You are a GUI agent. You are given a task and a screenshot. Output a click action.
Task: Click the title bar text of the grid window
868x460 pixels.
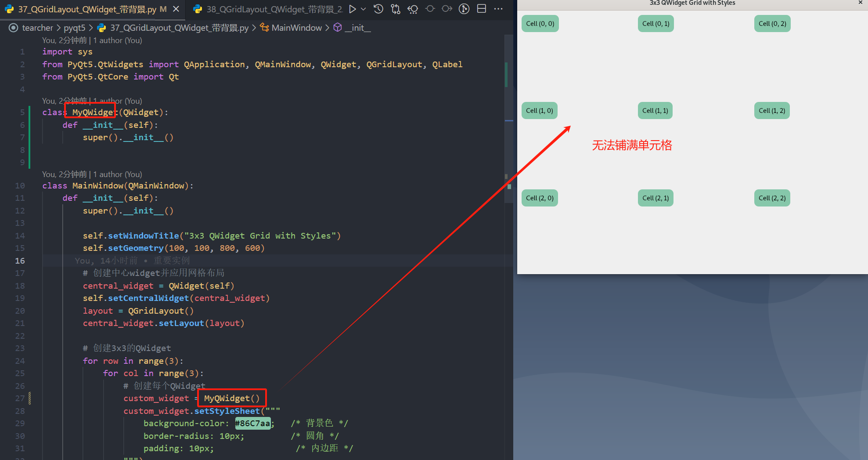click(692, 3)
